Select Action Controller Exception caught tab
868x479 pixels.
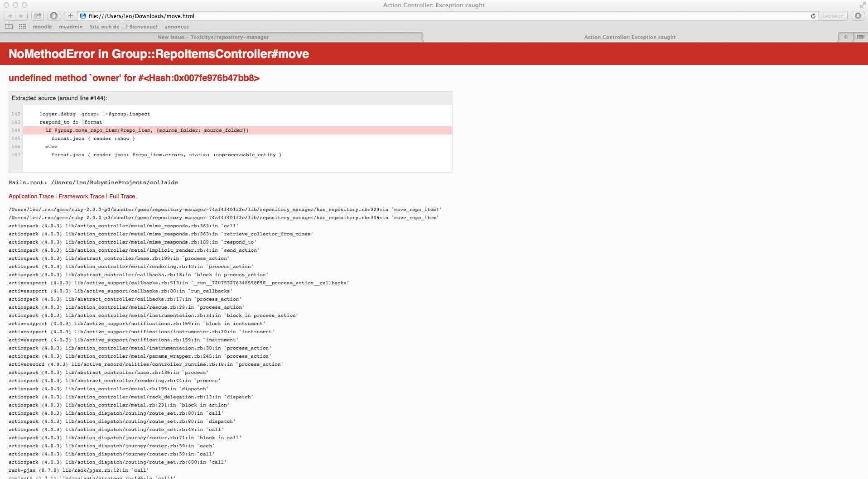tap(630, 37)
